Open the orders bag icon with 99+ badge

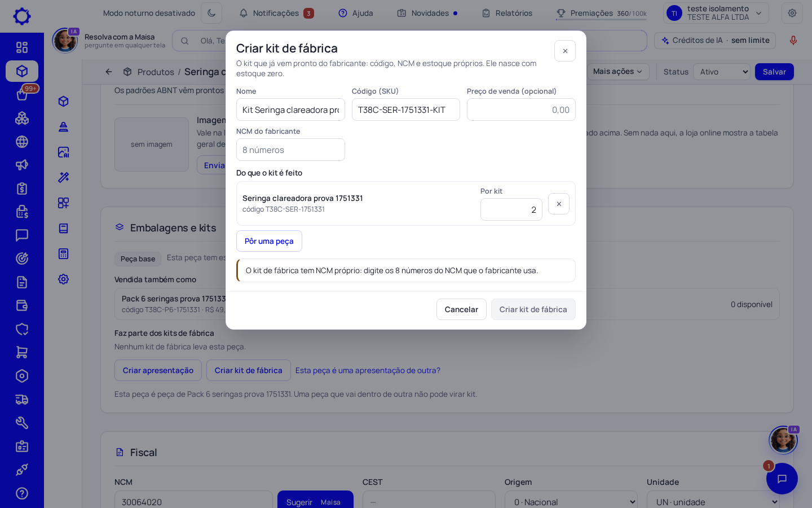[22, 94]
